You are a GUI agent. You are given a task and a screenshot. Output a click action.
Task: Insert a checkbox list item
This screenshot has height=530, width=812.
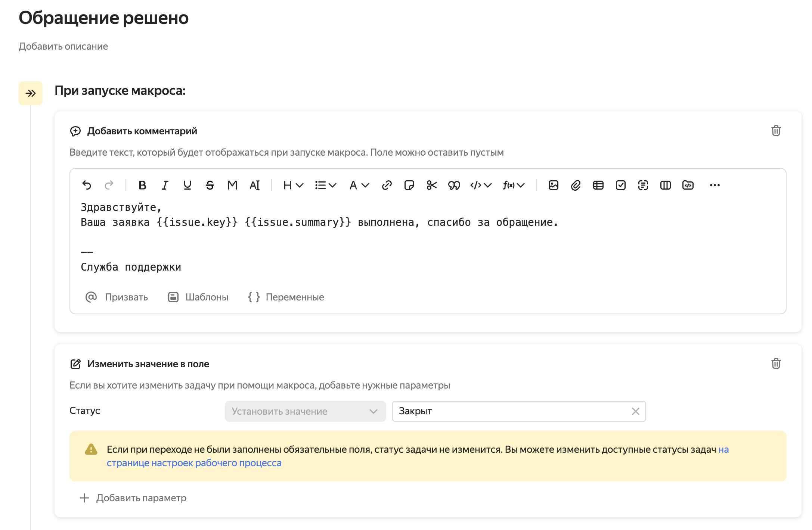coord(621,185)
